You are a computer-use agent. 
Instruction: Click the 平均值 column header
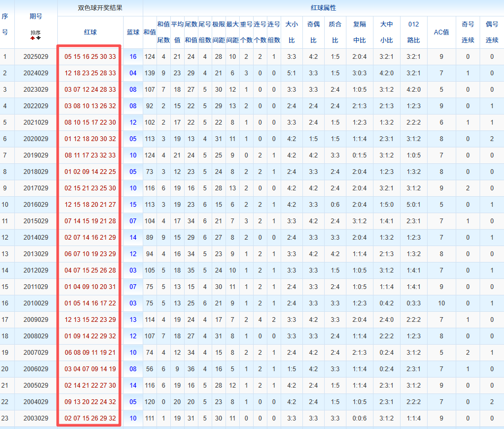(177, 32)
